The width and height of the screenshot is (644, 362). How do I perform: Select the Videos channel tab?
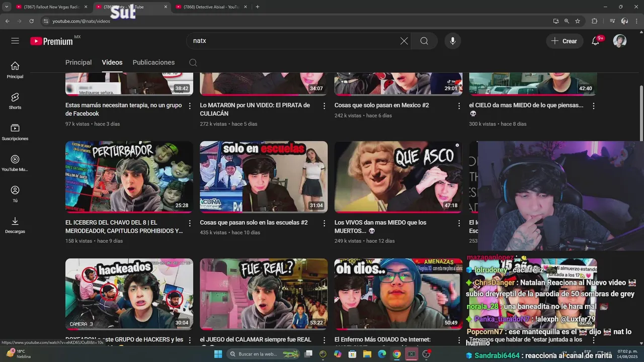pos(112,62)
